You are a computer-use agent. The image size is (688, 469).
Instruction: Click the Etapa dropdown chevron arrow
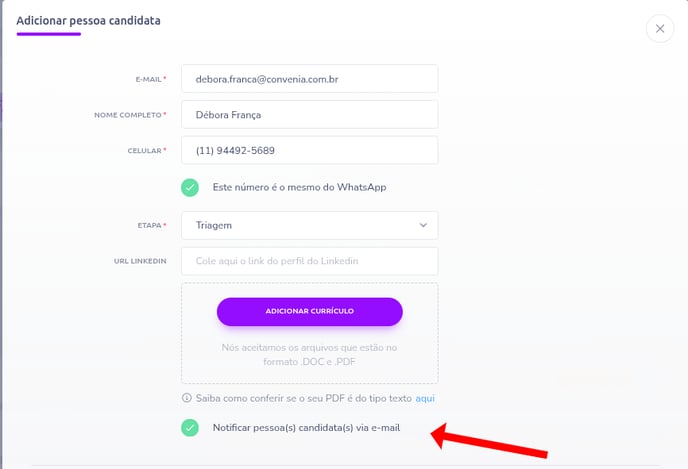coord(423,225)
